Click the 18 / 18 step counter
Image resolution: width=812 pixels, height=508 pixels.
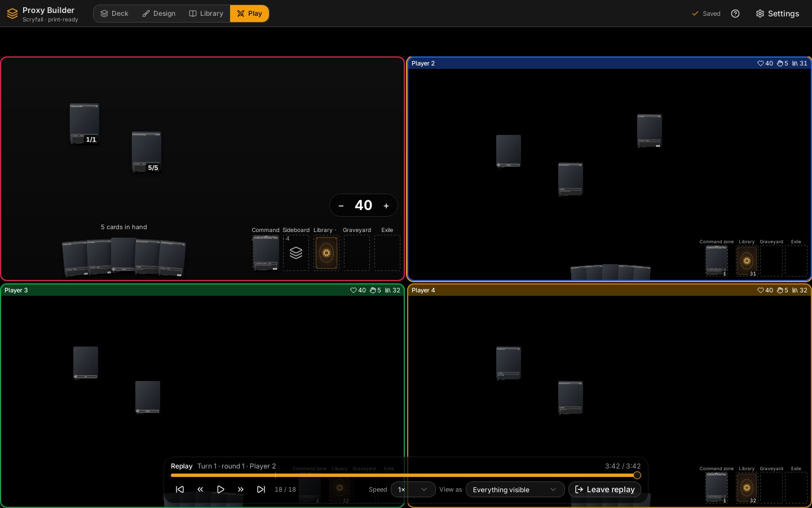pos(285,489)
